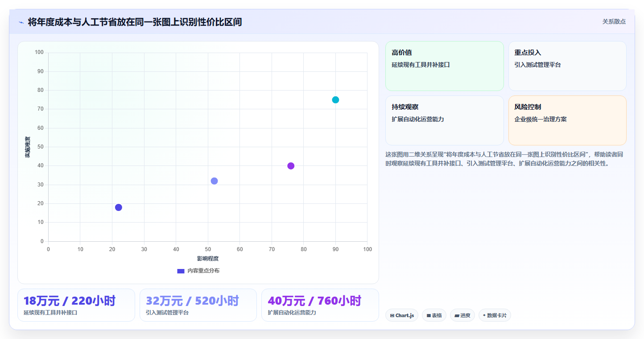Select the light blue data point near 52
The width and height of the screenshot is (644, 339).
click(x=214, y=181)
